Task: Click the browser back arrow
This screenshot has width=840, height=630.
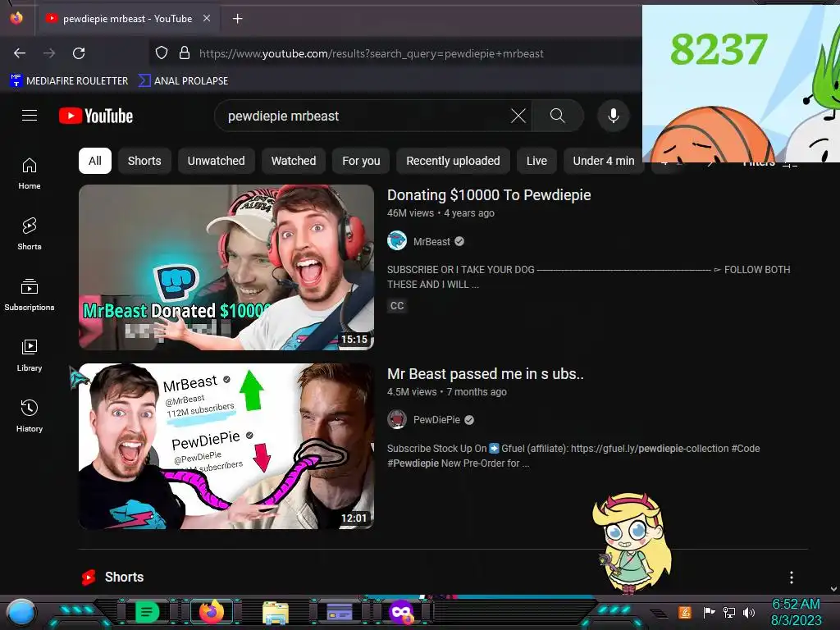Action: click(20, 53)
